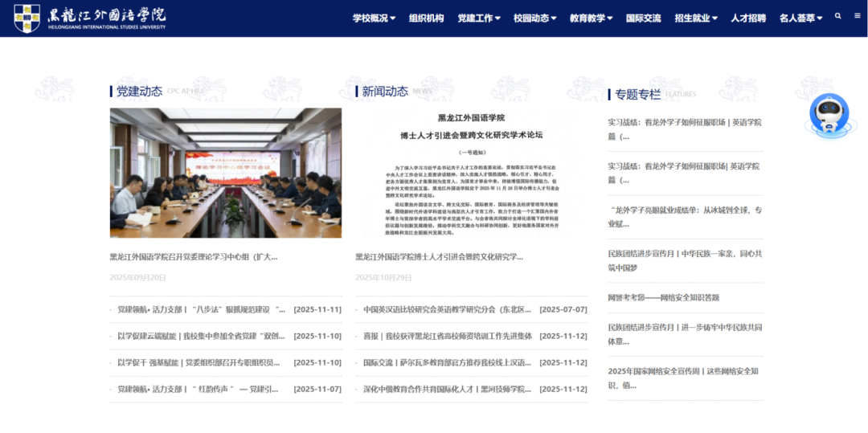
Task: Click the university crest logo
Action: [x=27, y=18]
